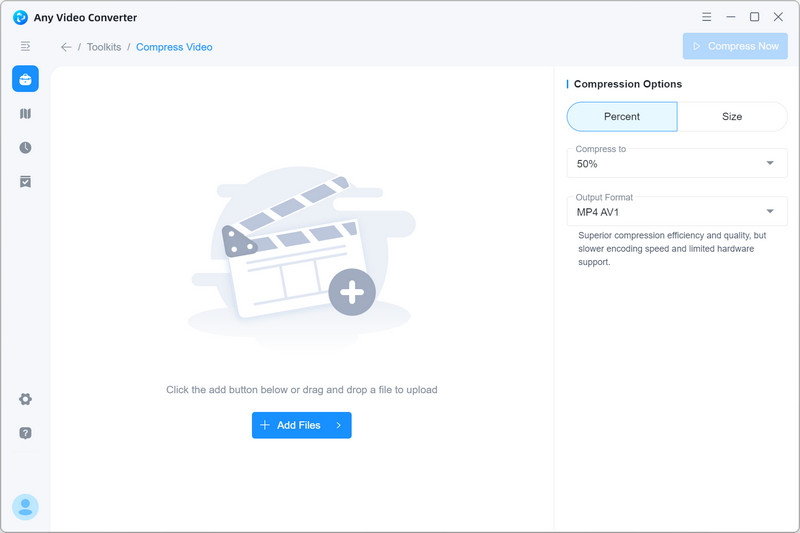The image size is (800, 533).
Task: Minimize the Any Video Converter window
Action: [x=731, y=17]
